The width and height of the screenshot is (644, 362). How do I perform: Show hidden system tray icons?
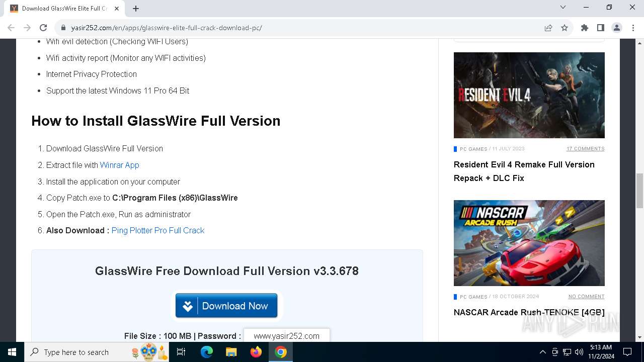tap(543, 352)
